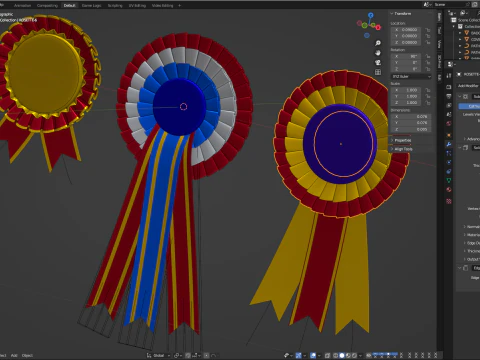This screenshot has height=360, width=480.
Task: Open the pivot point dropdown
Action: coord(178,355)
